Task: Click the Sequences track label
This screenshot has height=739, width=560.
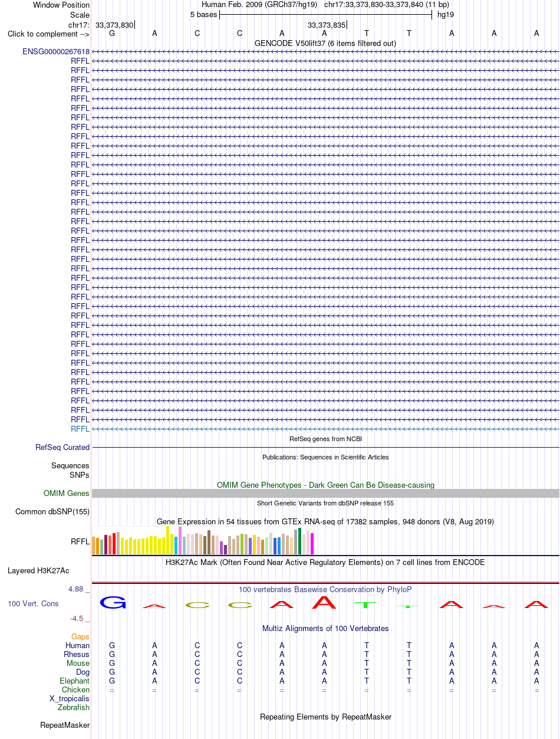Action: tap(71, 466)
